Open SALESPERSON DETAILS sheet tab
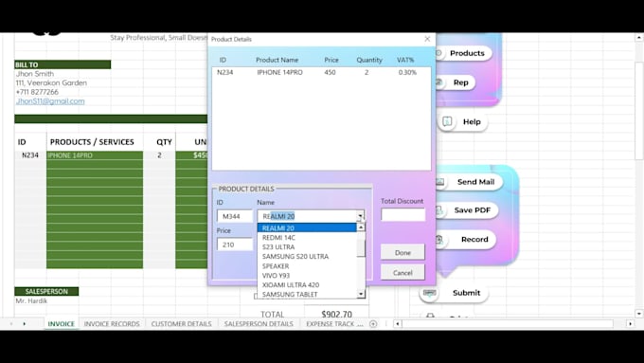The image size is (644, 363). coord(259,324)
